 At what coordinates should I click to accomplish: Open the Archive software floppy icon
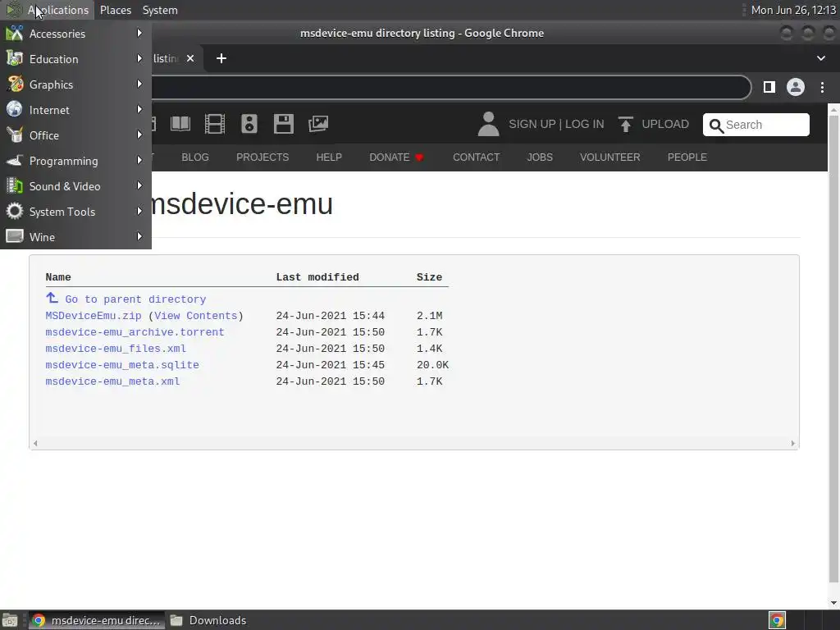(283, 124)
